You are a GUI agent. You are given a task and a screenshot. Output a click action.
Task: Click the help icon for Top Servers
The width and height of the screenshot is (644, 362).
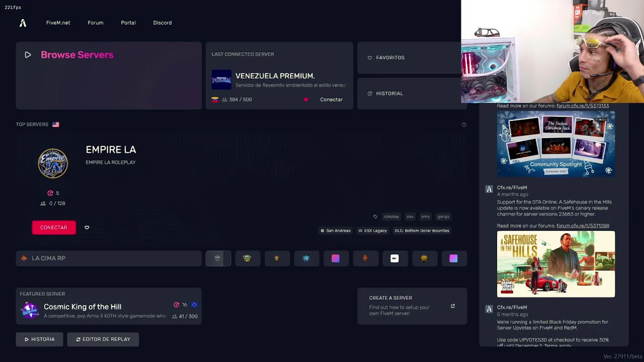[x=464, y=125]
